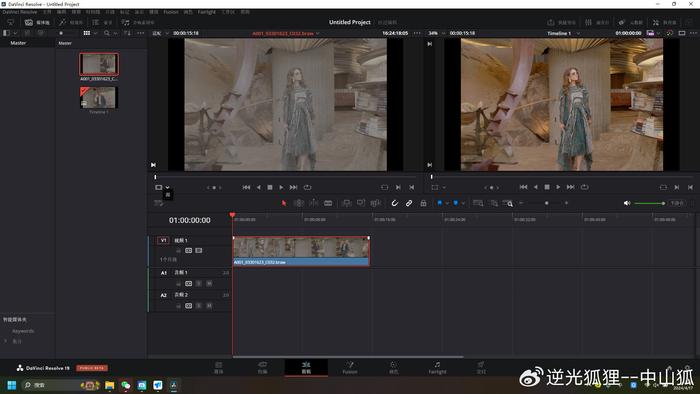This screenshot has width=700, height=394.
Task: Open the Fusion menu in the menu bar
Action: tap(171, 12)
